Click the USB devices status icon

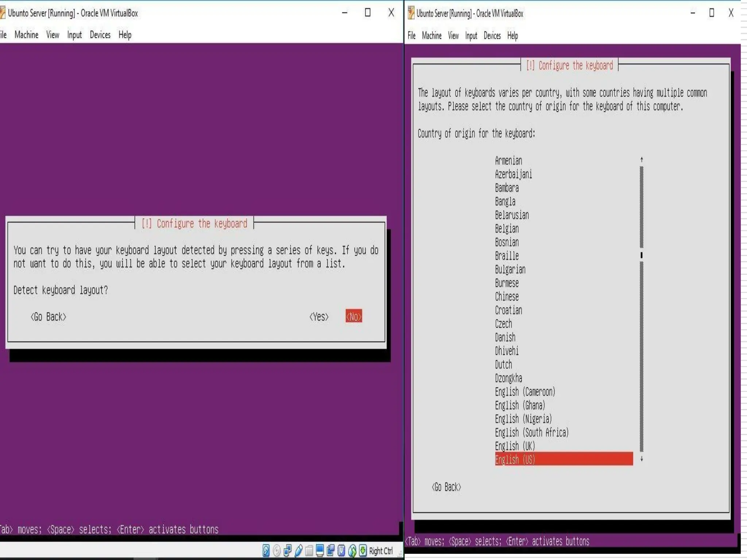[298, 551]
